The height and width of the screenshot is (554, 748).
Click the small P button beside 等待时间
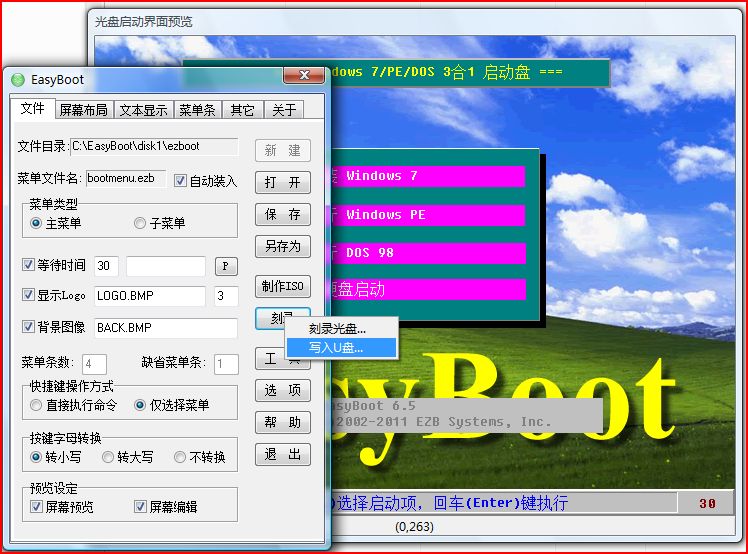coord(226,266)
